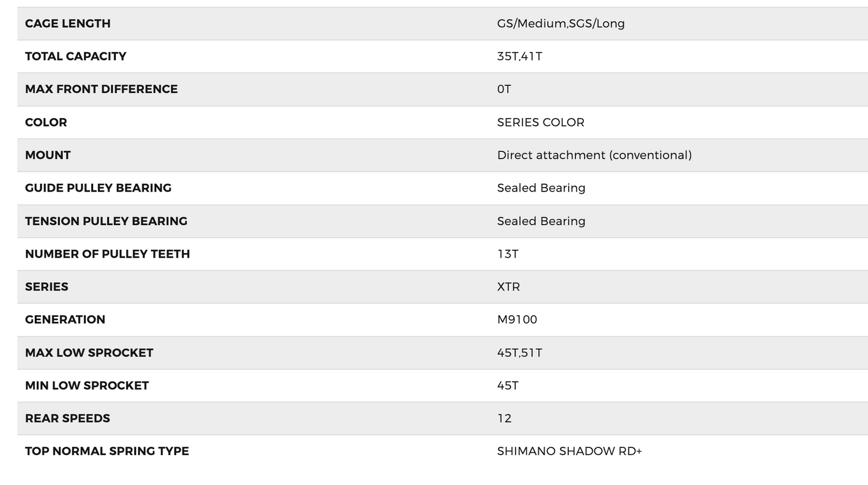Select the 13T pulley teeth value
Image resolution: width=868 pixels, height=485 pixels.
pyautogui.click(x=508, y=254)
